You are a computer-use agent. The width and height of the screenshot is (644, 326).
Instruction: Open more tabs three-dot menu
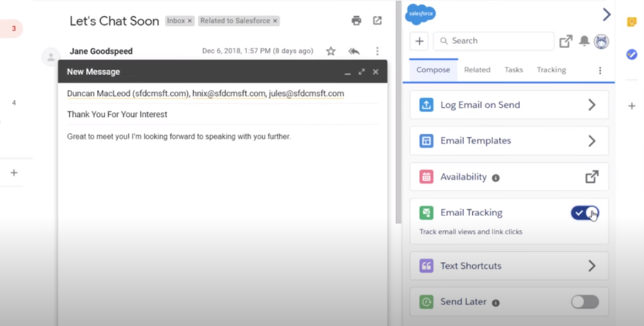point(600,70)
